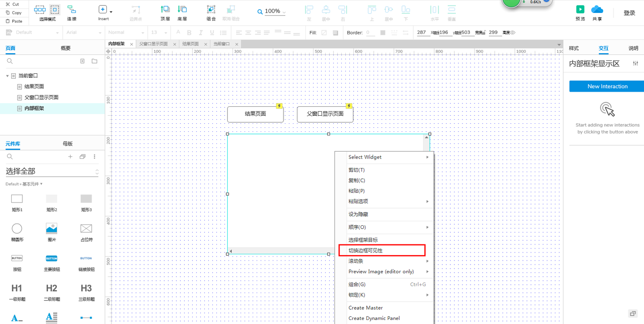The height and width of the screenshot is (324, 644).
Task: Click the 上 align-top icon
Action: point(372,9)
